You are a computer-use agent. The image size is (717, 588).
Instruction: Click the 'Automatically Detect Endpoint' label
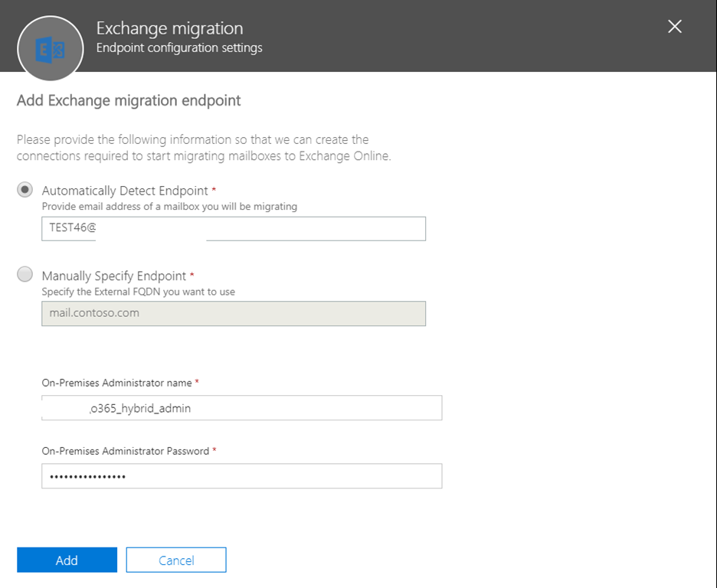click(125, 191)
